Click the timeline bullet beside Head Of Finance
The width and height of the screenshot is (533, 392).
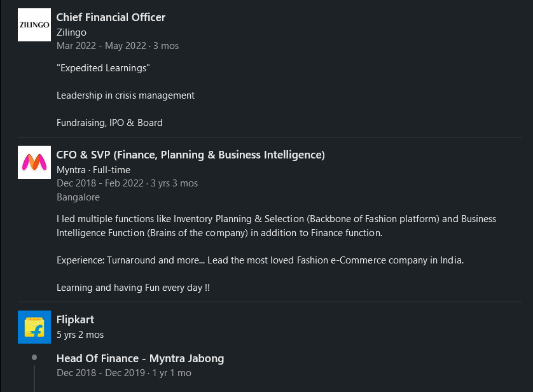pos(33,358)
